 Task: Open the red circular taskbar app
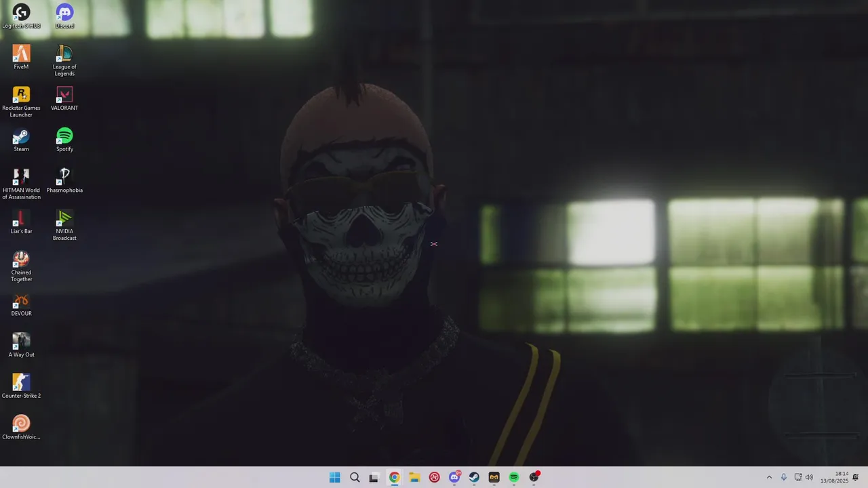click(x=435, y=477)
